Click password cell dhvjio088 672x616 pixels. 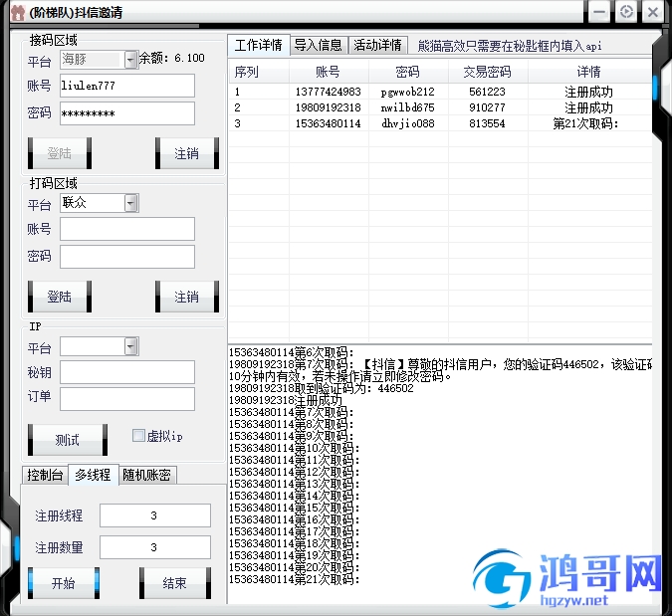408,123
